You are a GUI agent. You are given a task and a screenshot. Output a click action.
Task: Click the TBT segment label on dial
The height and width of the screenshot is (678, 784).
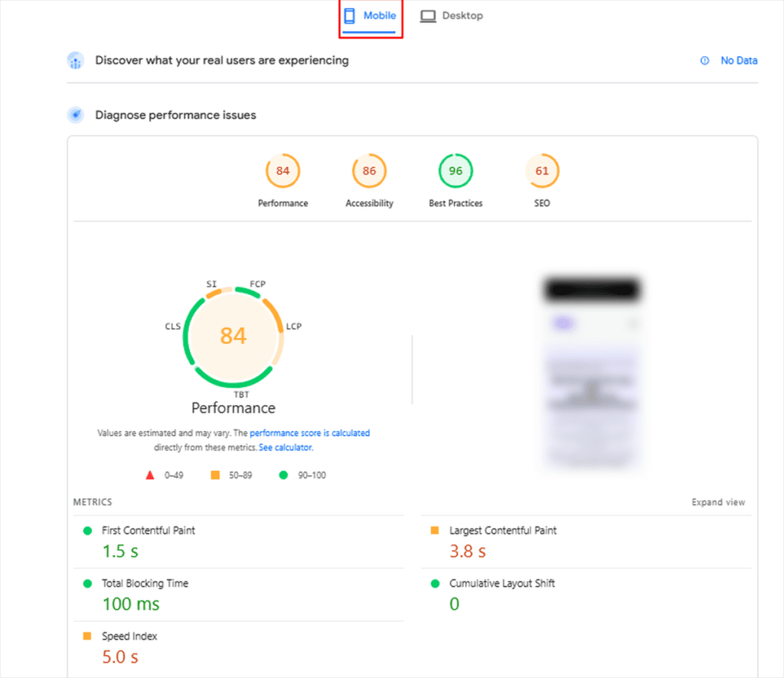click(241, 395)
